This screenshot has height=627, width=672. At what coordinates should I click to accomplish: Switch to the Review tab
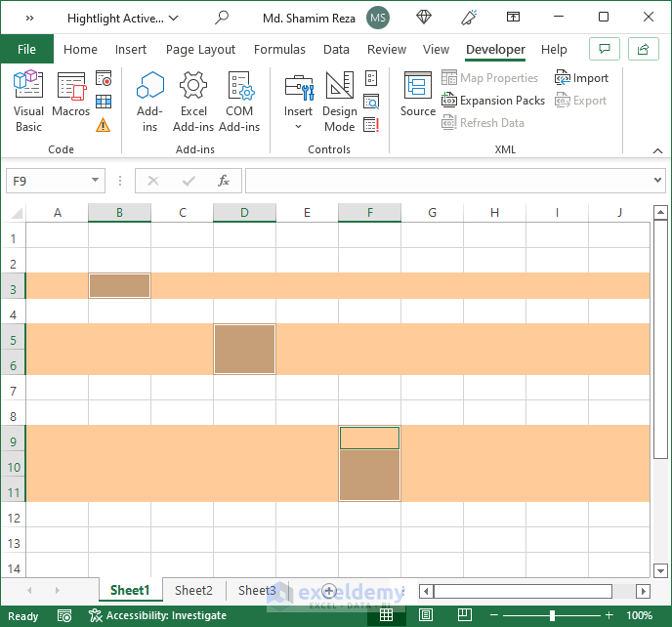click(x=387, y=49)
